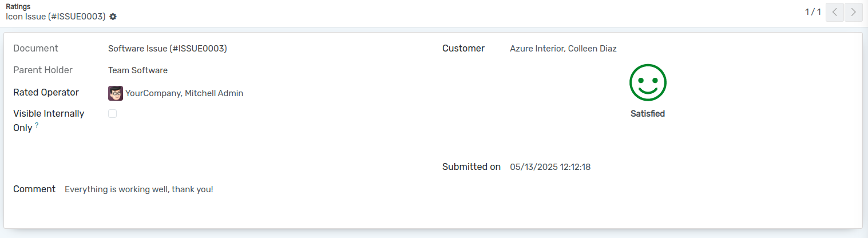Click the 1 / 1 pager counter
Viewport: 868px width, 238px height.
coord(813,12)
